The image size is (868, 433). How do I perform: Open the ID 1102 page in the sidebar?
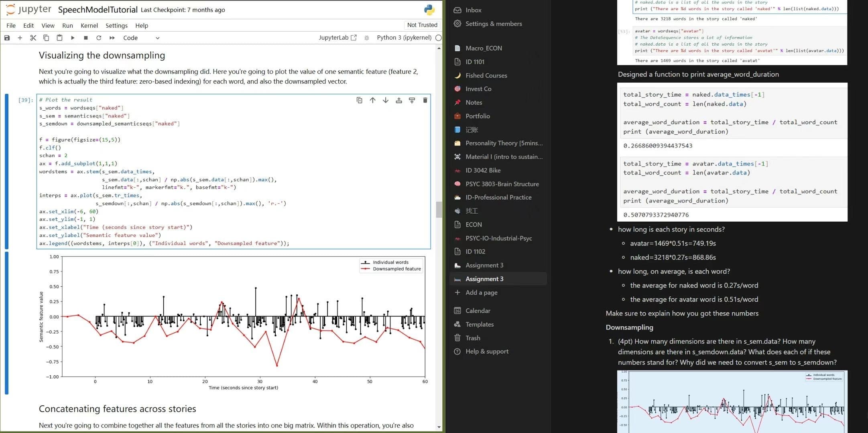pos(475,251)
